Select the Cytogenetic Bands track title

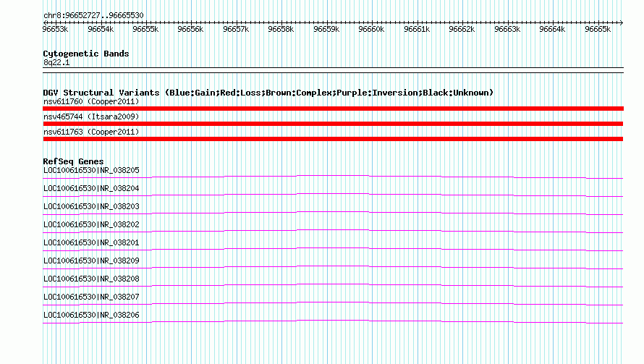86,54
